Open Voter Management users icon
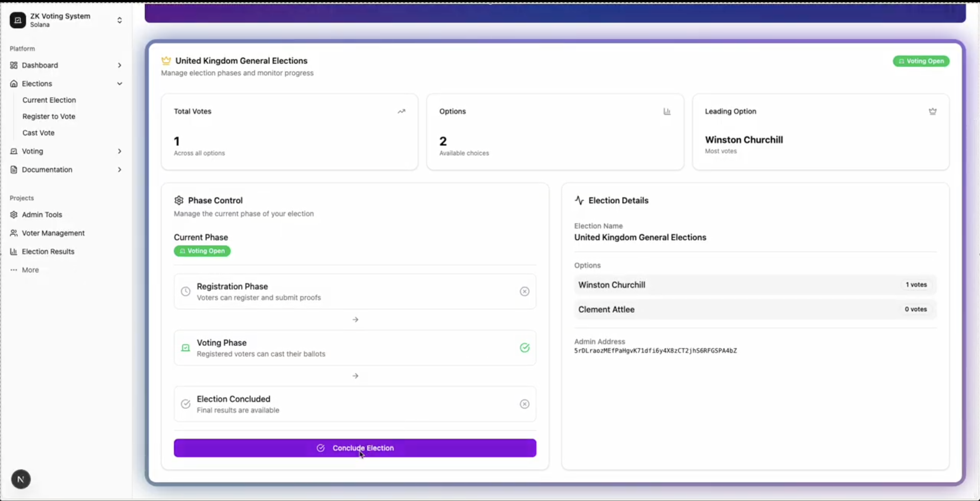 (x=14, y=233)
